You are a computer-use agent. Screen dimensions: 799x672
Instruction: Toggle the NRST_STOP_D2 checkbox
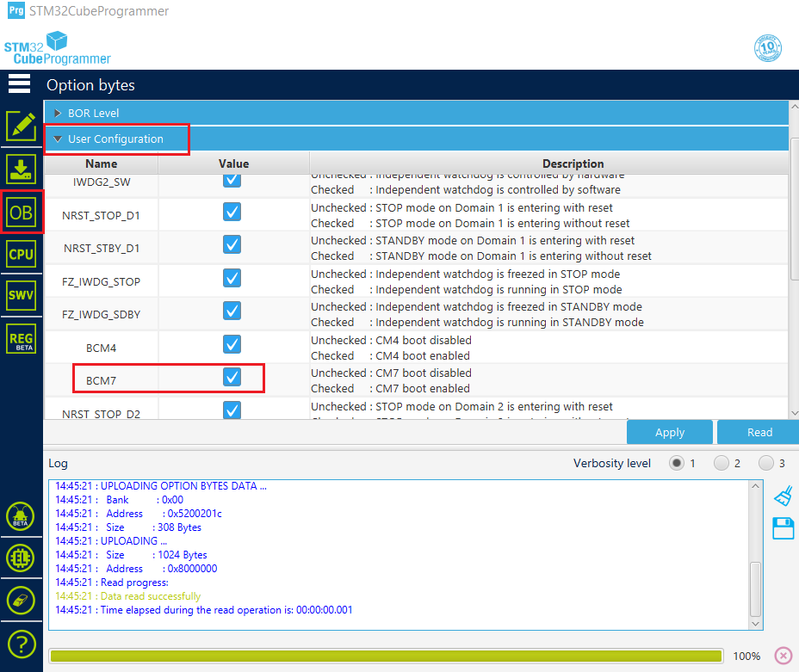point(232,410)
